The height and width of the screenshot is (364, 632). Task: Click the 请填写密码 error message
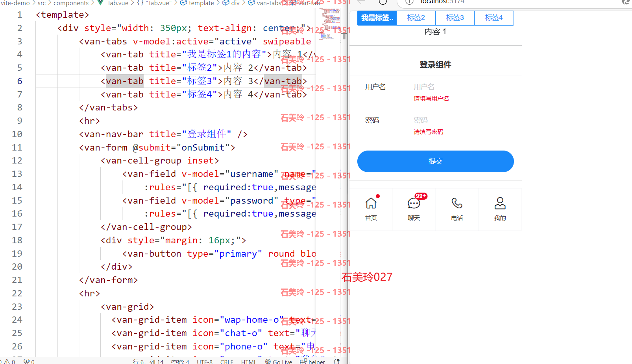coord(428,132)
